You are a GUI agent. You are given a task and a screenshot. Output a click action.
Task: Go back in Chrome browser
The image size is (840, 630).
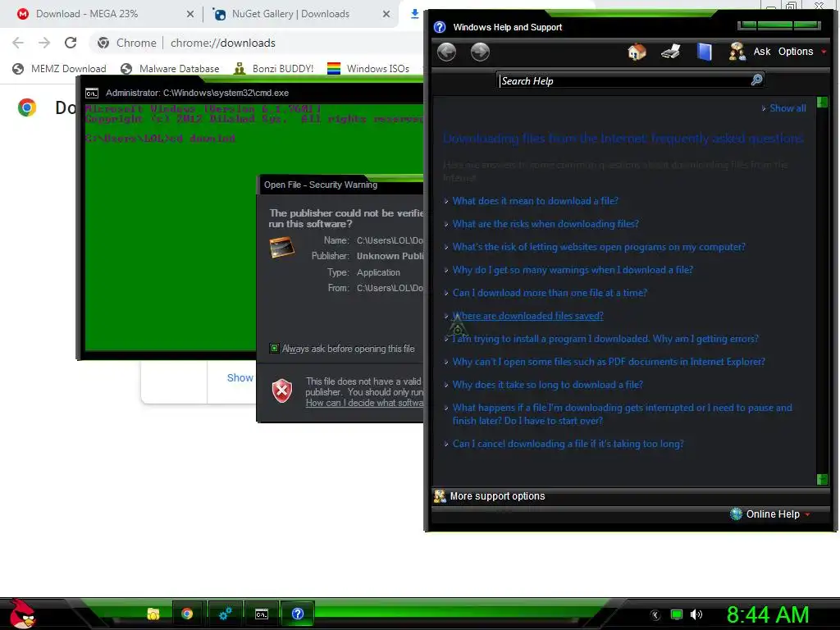(18, 43)
